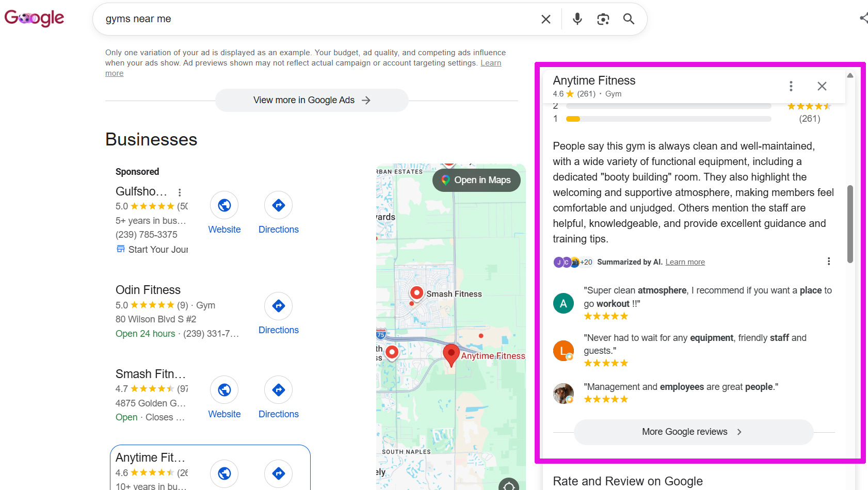The width and height of the screenshot is (868, 490).
Task: Click orange reviewer avatar with letter L
Action: pyautogui.click(x=564, y=351)
